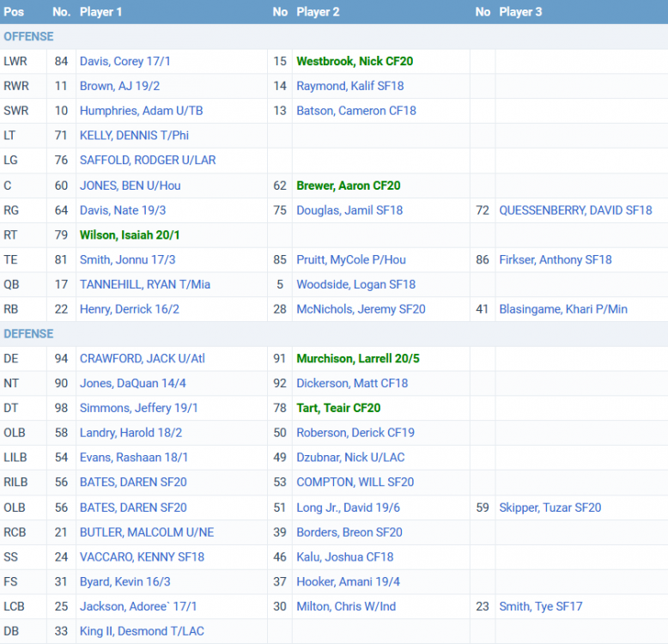Image resolution: width=668 pixels, height=644 pixels.
Task: Open Hooker, Amani 19/4 link
Action: (x=348, y=582)
